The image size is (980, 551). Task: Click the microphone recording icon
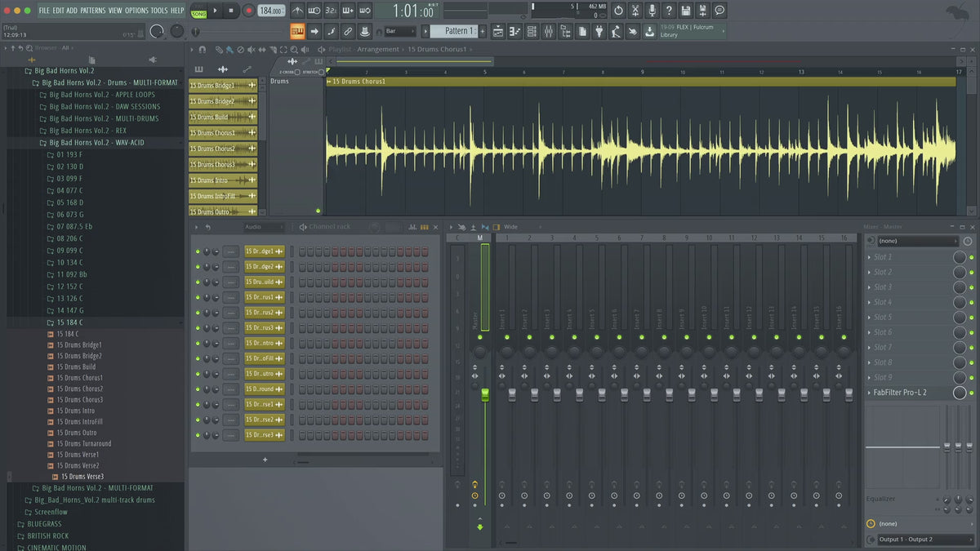[x=652, y=11]
